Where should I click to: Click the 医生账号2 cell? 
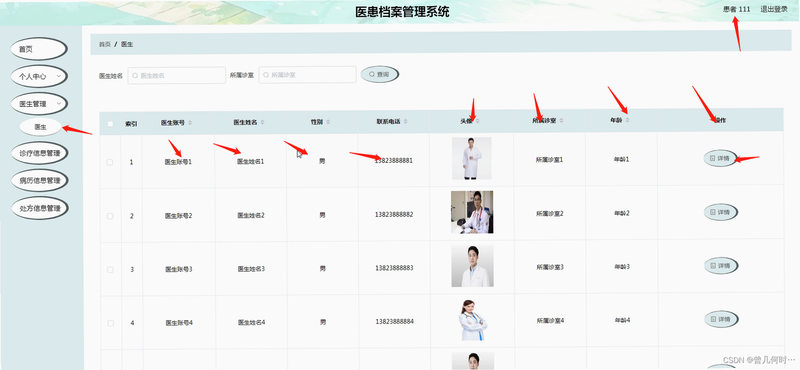(179, 216)
